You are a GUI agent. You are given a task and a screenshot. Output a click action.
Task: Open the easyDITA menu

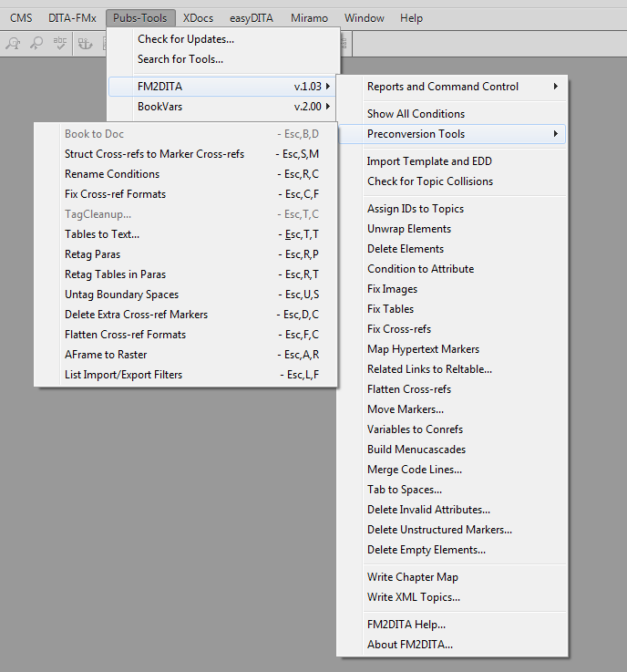[252, 18]
